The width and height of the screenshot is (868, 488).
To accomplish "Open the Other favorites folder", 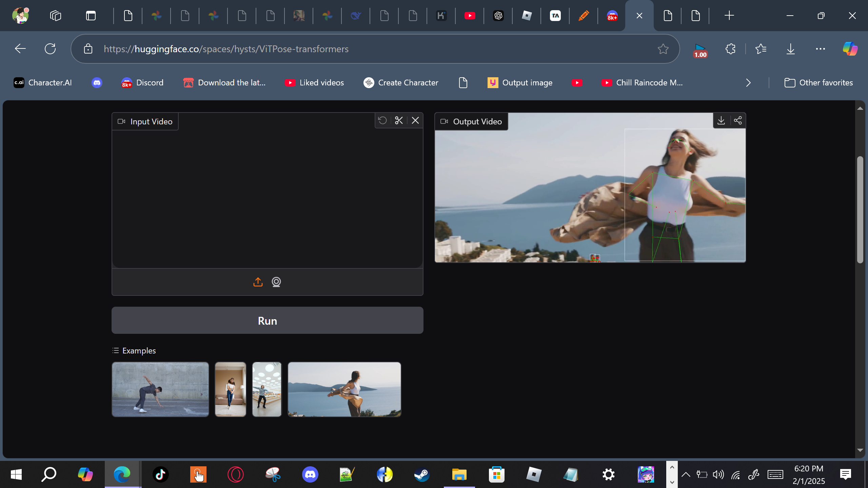I will [x=818, y=83].
